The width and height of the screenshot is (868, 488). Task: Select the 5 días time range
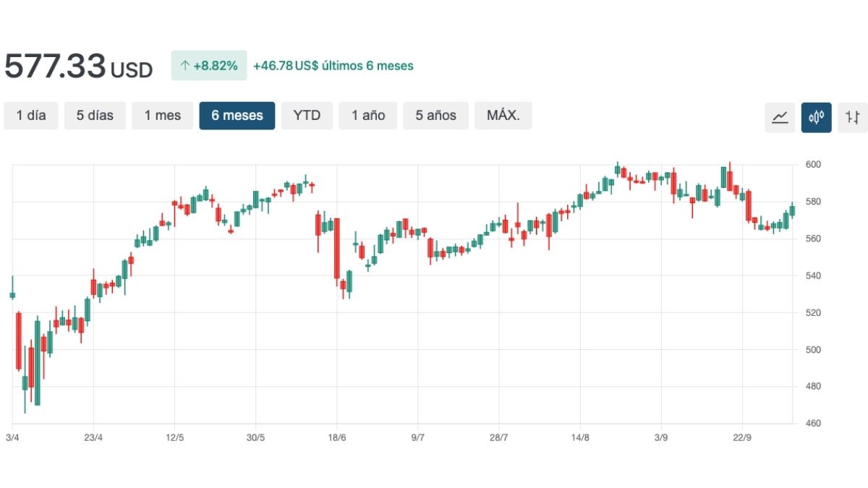[95, 116]
